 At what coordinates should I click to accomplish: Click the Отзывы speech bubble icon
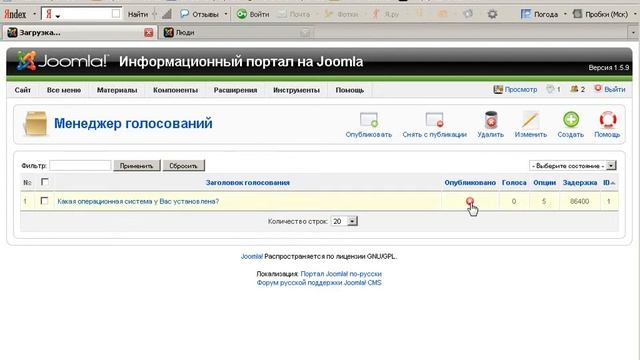pos(184,14)
